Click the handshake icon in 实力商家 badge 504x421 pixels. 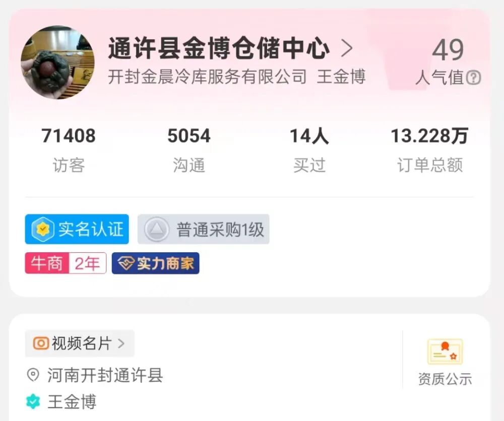tap(125, 263)
